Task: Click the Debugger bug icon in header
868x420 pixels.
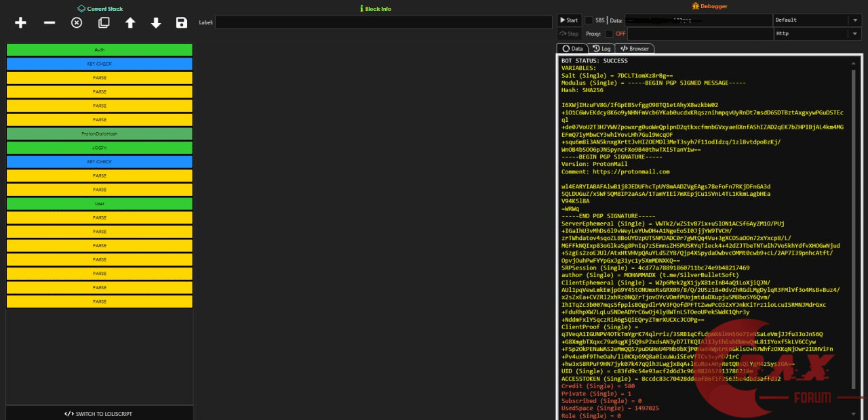Action: pyautogui.click(x=695, y=6)
